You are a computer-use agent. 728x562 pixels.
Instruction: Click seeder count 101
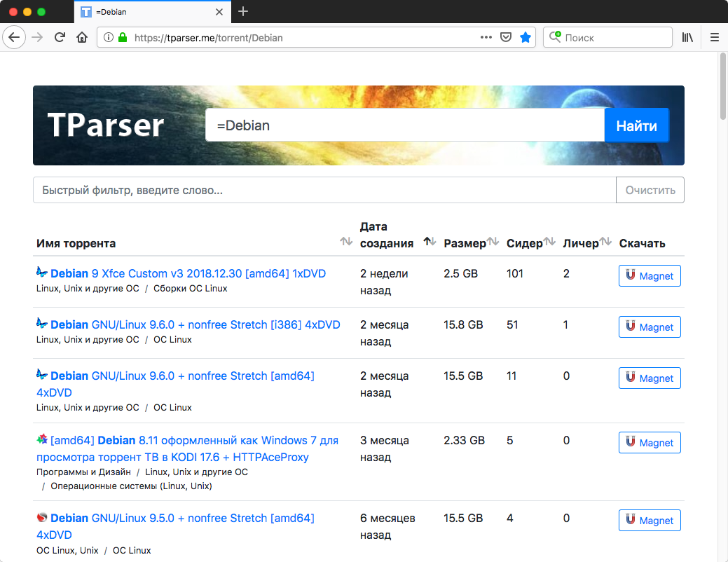pos(515,273)
